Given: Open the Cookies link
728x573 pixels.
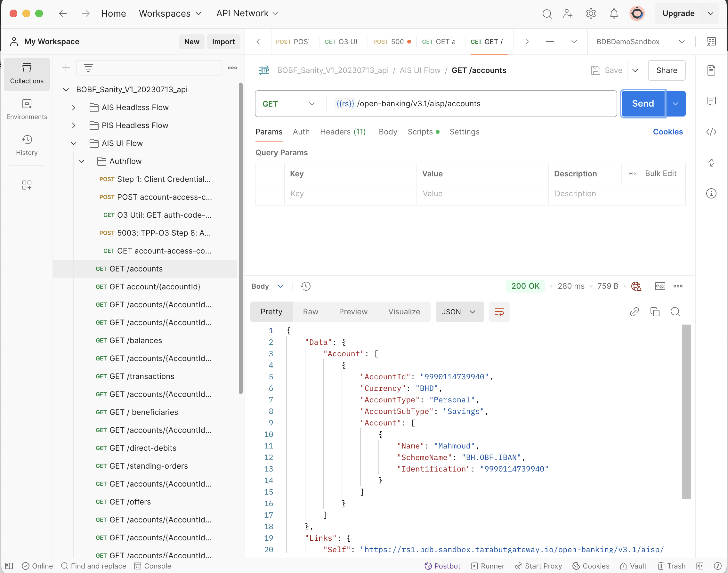Looking at the screenshot, I should [x=667, y=132].
